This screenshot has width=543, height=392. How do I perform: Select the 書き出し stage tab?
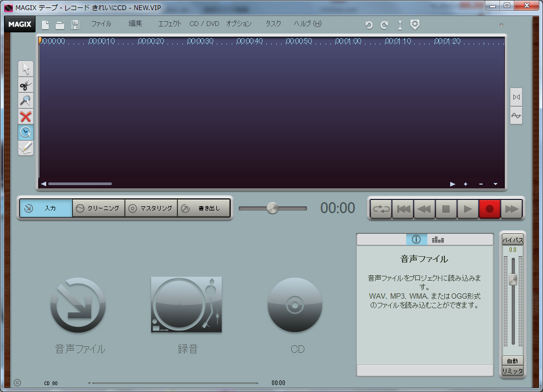[x=204, y=208]
